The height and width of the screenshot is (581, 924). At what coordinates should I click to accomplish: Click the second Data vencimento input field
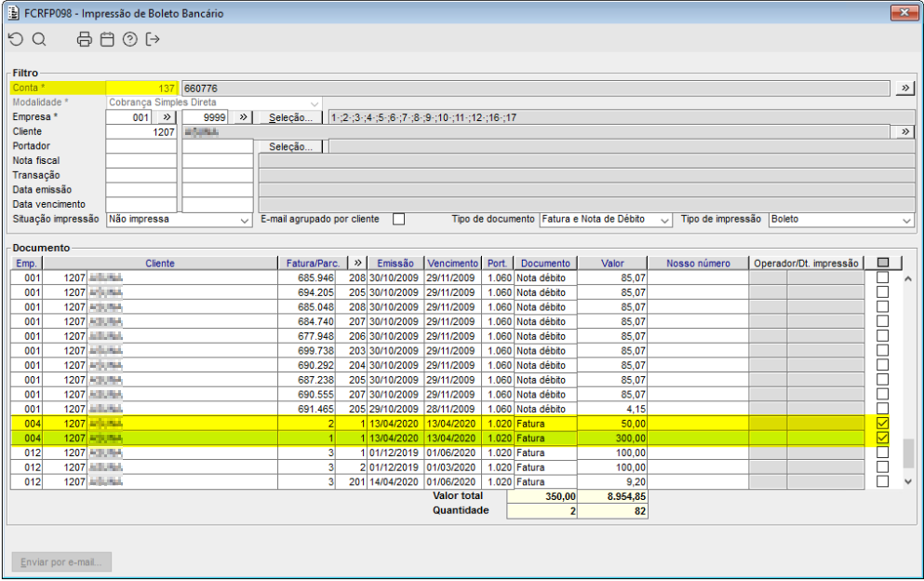[218, 204]
